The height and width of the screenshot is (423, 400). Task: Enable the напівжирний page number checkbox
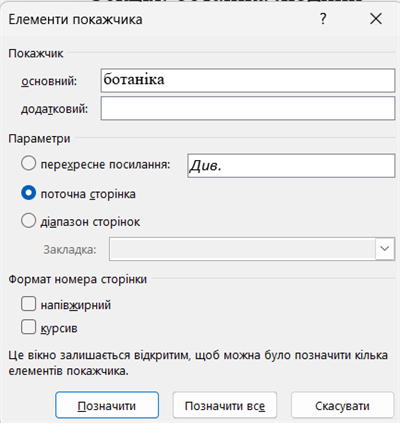pos(28,304)
